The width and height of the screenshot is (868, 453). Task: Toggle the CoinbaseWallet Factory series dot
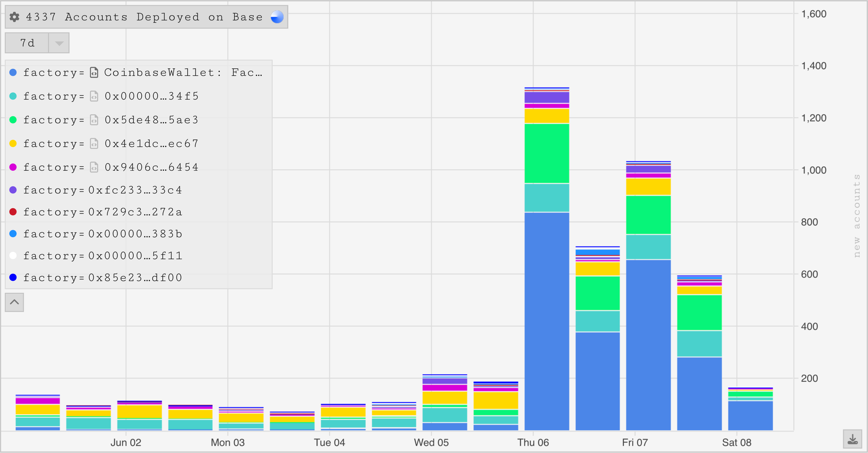[x=13, y=72]
